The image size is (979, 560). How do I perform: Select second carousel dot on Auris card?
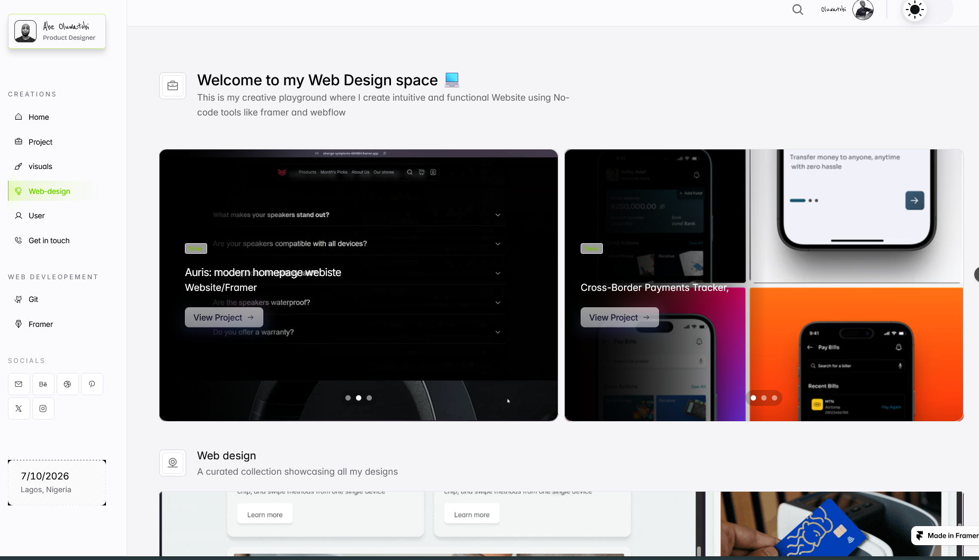click(359, 398)
